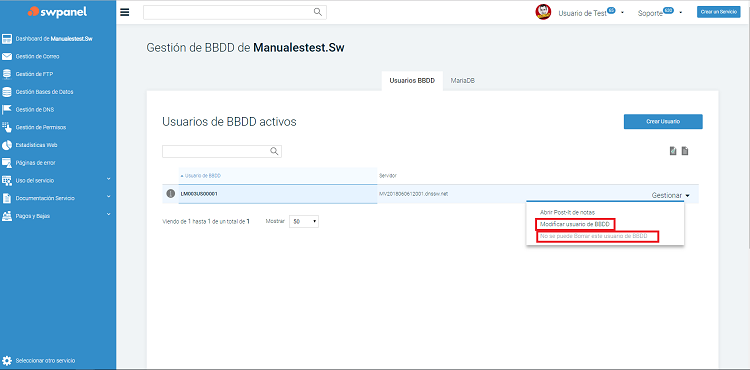This screenshot has height=370, width=750.
Task: Click the info icon beside LM003US00001
Action: [170, 194]
